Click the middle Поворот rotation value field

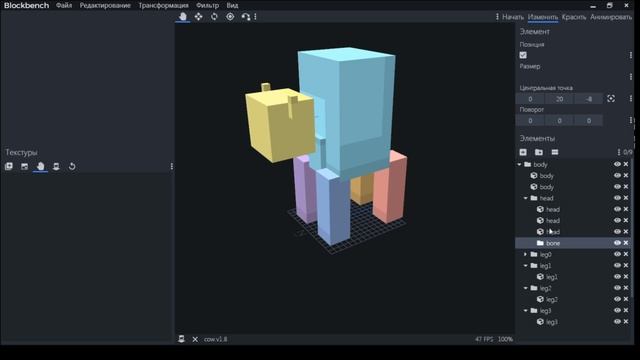(559, 120)
